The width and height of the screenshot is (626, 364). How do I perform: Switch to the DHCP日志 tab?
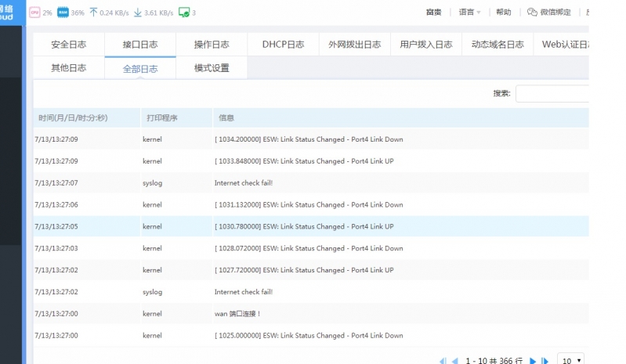point(283,45)
